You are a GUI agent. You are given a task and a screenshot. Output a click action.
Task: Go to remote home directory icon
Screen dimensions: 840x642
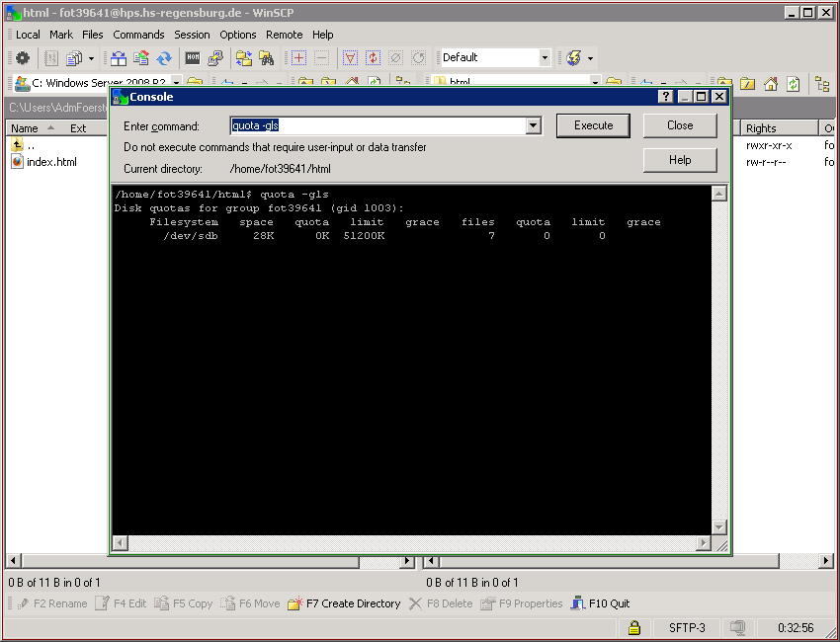771,84
